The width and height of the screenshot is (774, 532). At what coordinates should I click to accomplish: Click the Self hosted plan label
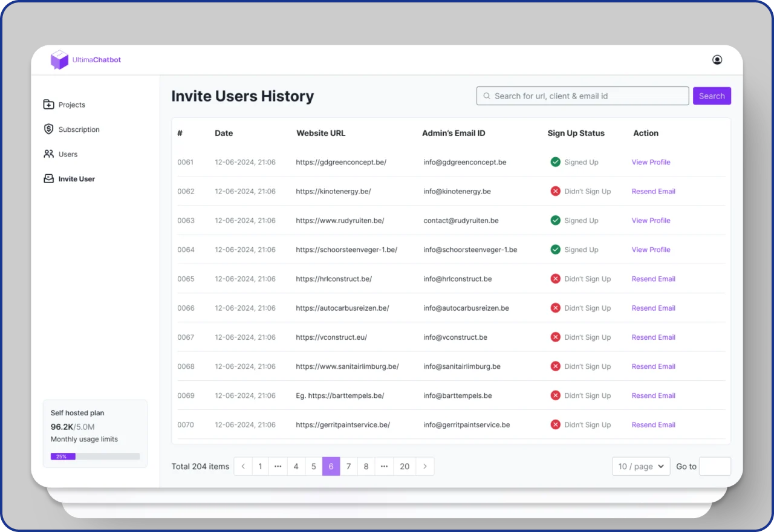(77, 413)
